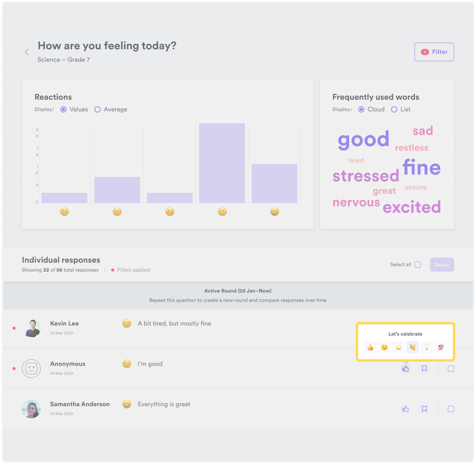476x464 pixels.
Task: Select the star emoji reaction
Action: point(398,347)
